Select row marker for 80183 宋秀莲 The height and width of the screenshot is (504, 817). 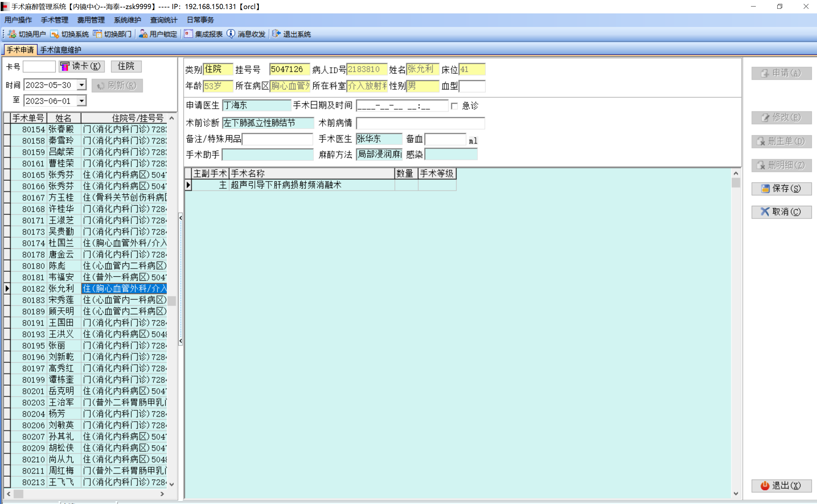point(7,300)
